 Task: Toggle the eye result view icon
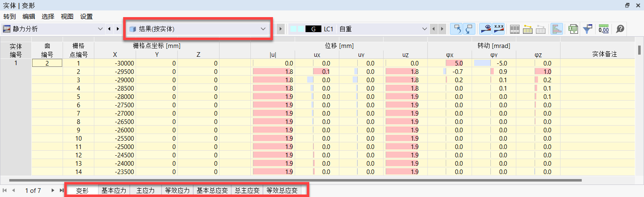[x=485, y=29]
